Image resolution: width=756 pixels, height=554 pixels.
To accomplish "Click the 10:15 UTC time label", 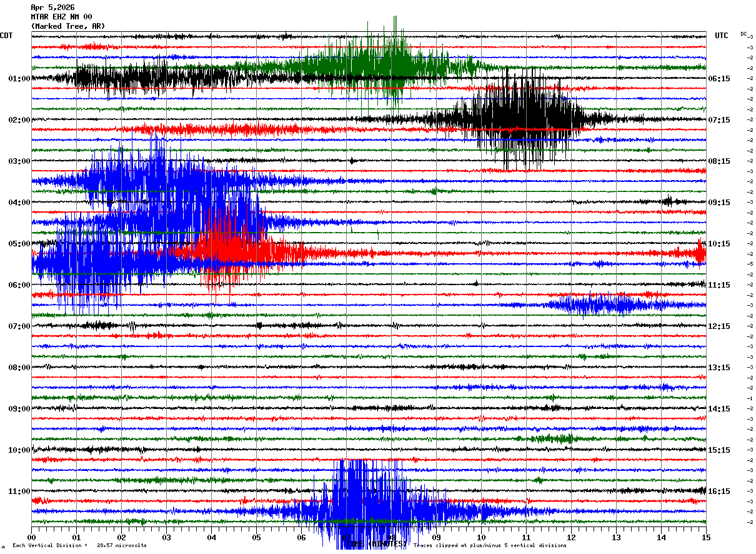I will pyautogui.click(x=719, y=244).
